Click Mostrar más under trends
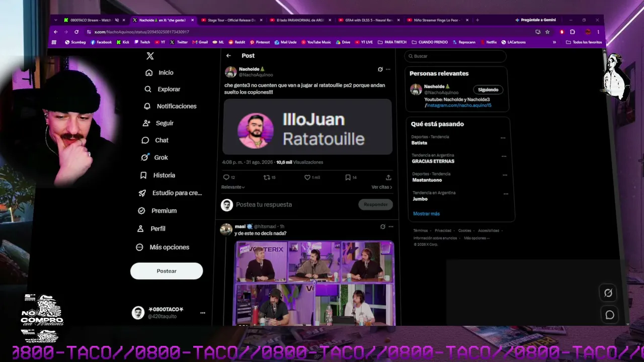 click(426, 214)
